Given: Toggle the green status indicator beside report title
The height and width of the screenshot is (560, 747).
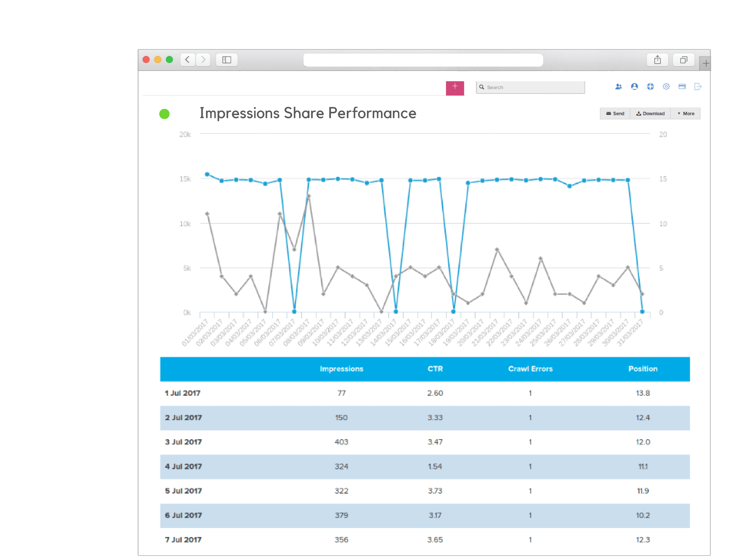Looking at the screenshot, I should tap(164, 114).
